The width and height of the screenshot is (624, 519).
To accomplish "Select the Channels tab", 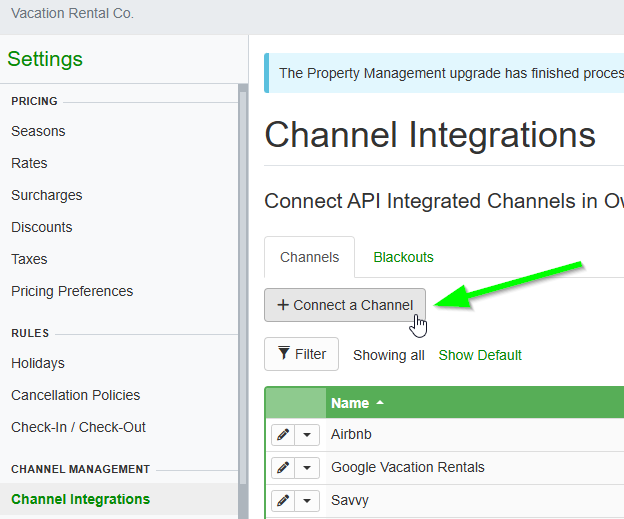I will point(309,257).
